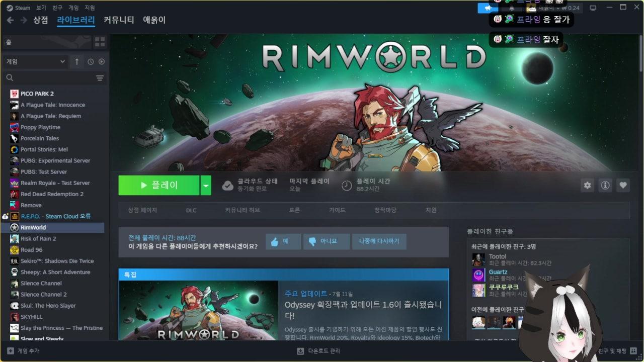
Task: Open the Odyssey update featured thumbnail
Action: click(198, 310)
